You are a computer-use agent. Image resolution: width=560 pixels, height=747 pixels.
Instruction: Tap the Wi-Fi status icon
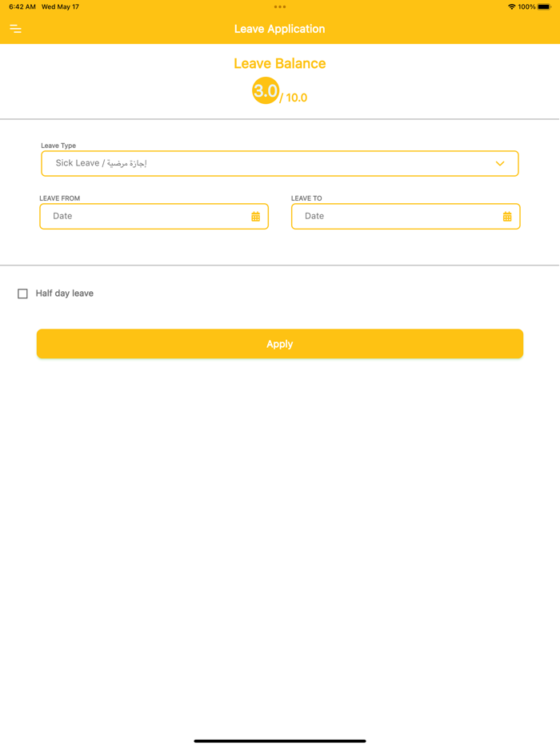click(511, 7)
